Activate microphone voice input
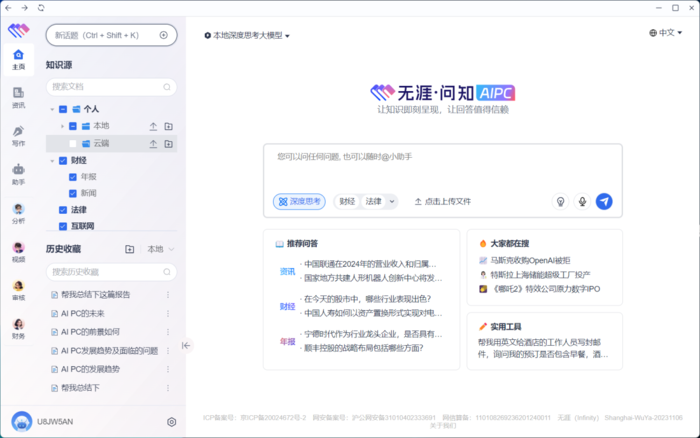 tap(582, 201)
